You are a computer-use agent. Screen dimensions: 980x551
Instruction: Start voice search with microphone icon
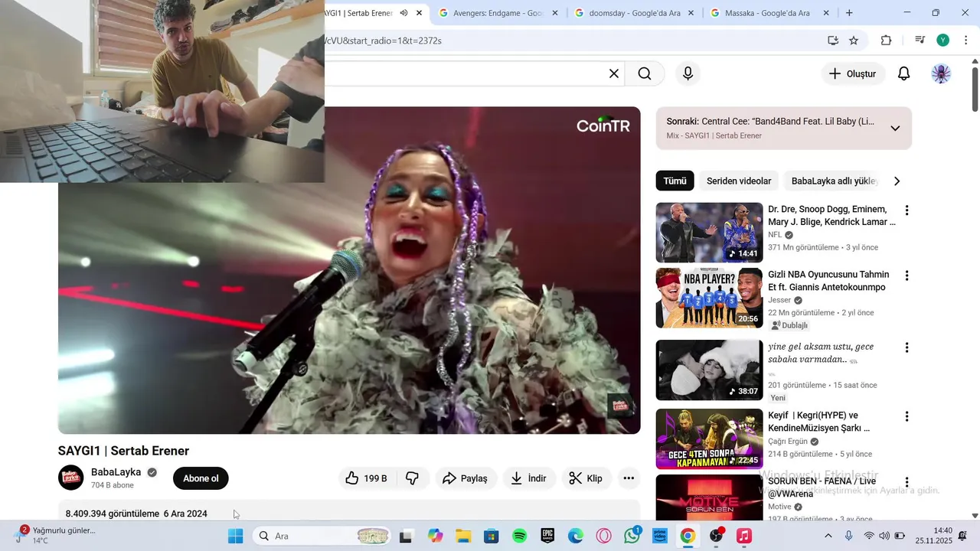pyautogui.click(x=688, y=73)
